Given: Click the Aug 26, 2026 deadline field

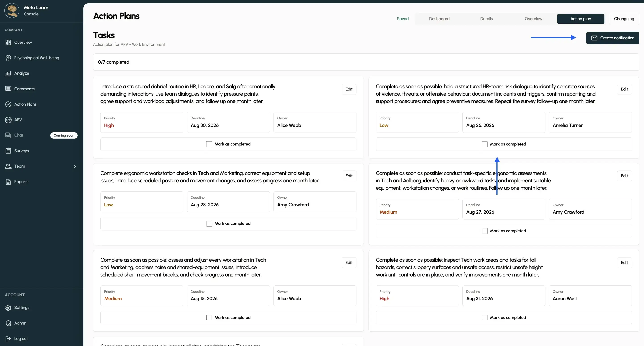Looking at the screenshot, I should pos(504,122).
